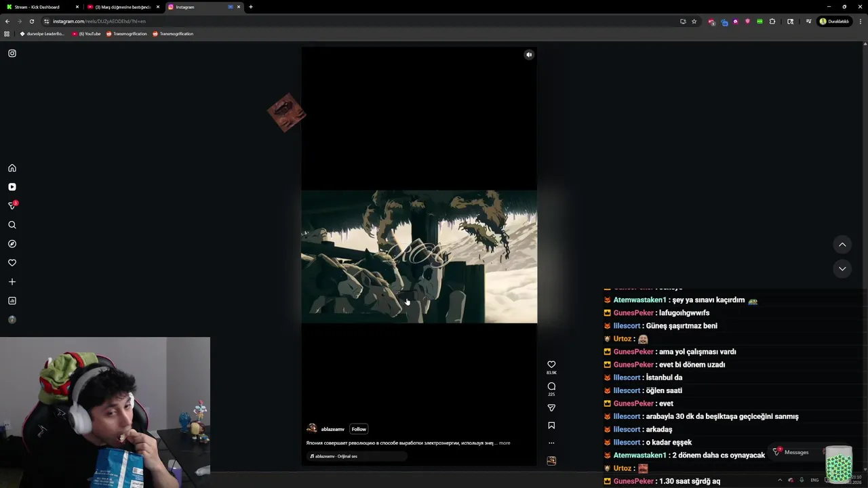Go to previous reel with up arrow
This screenshot has height=488, width=868.
pos(842,245)
